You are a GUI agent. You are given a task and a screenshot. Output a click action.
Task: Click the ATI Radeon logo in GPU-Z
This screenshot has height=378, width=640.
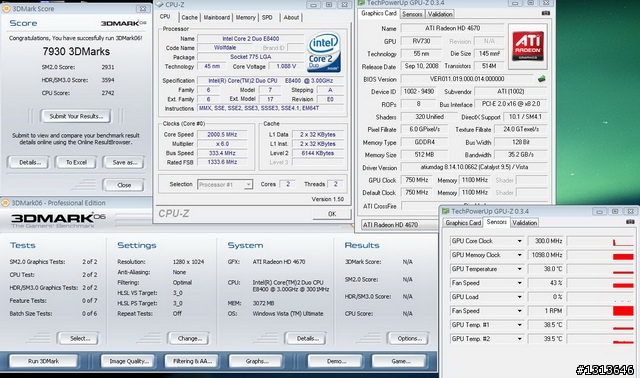pos(527,47)
